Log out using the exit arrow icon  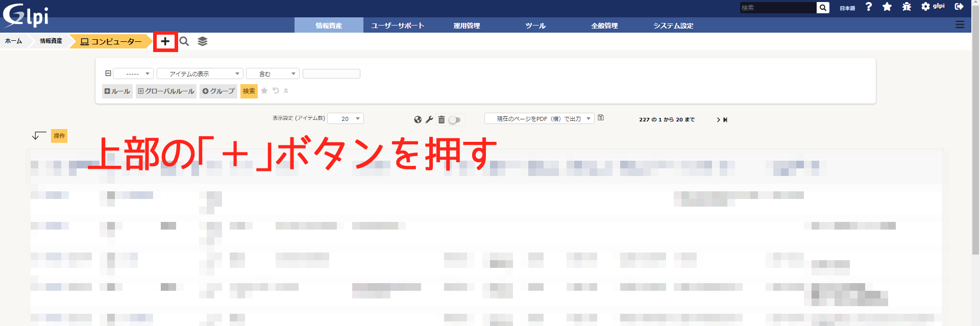click(959, 7)
